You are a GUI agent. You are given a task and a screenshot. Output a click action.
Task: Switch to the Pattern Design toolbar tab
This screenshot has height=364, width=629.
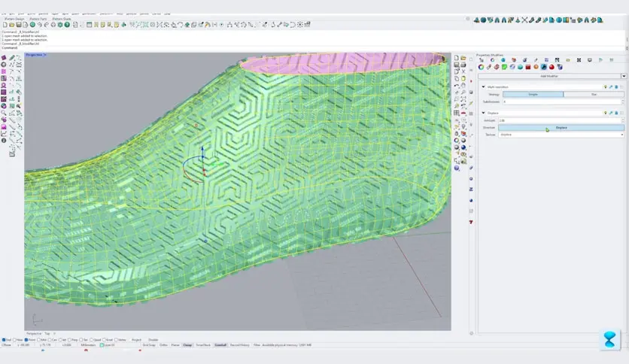tap(14, 19)
